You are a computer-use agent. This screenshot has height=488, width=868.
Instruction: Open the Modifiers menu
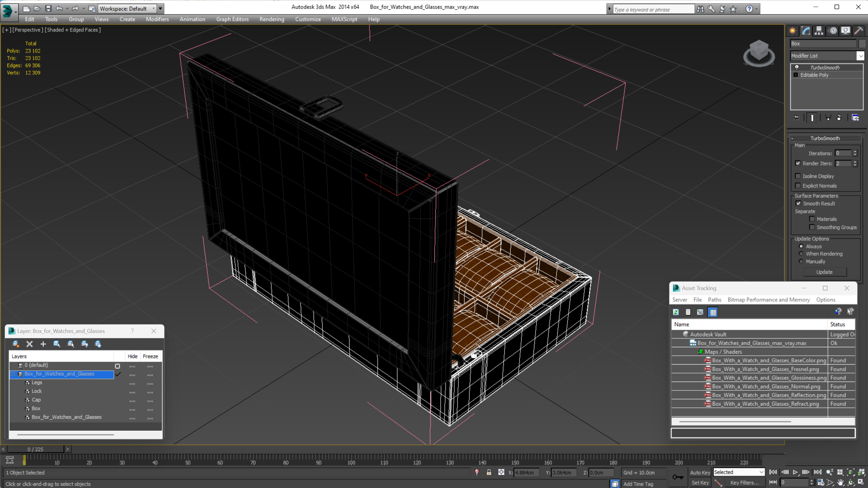157,19
